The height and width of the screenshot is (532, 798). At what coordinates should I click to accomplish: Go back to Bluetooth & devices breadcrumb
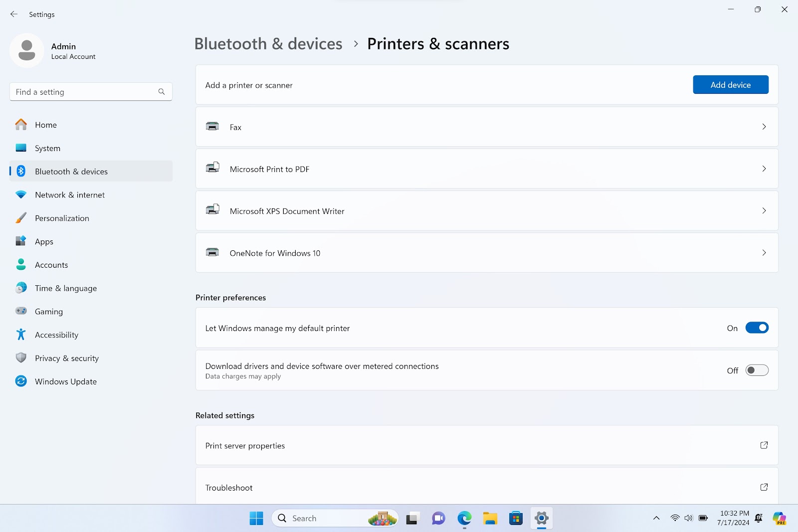(x=268, y=44)
